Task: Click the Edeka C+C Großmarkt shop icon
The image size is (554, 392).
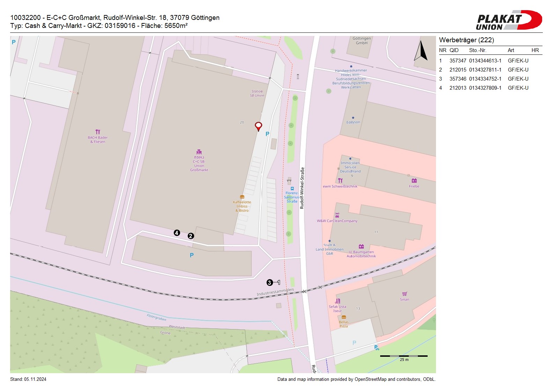Action: coord(199,152)
